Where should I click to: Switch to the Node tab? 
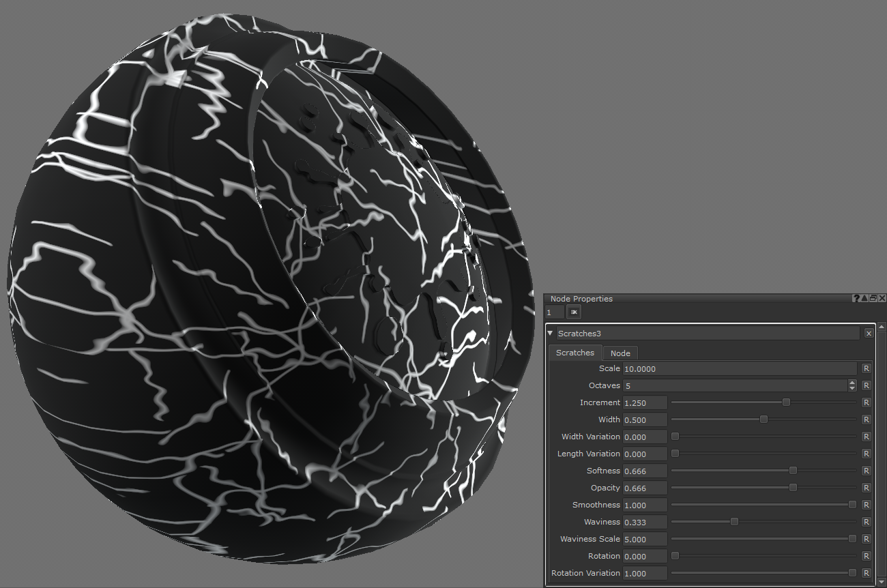620,353
